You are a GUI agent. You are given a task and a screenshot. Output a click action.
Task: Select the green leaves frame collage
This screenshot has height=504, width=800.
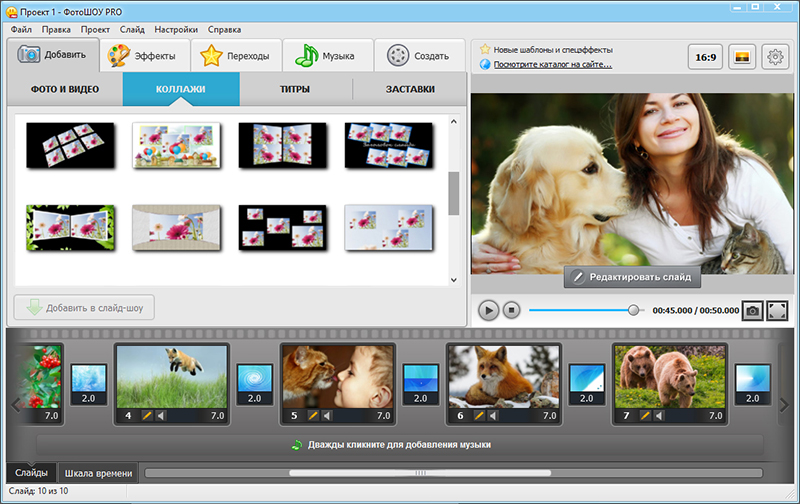click(70, 228)
